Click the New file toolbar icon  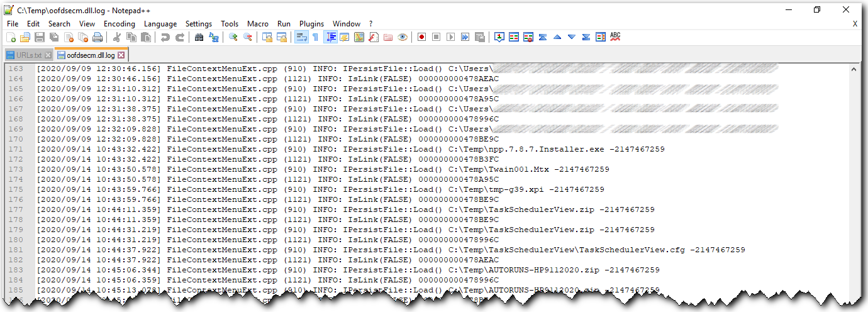click(x=11, y=37)
